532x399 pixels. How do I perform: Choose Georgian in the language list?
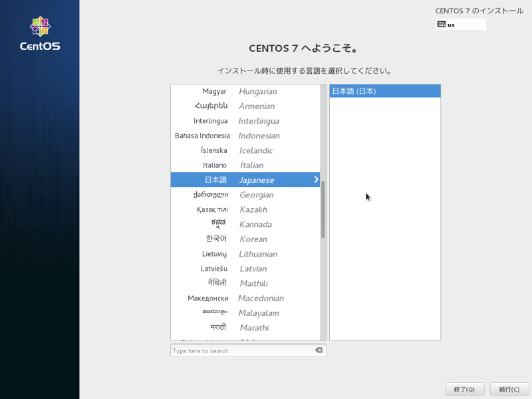(245, 195)
